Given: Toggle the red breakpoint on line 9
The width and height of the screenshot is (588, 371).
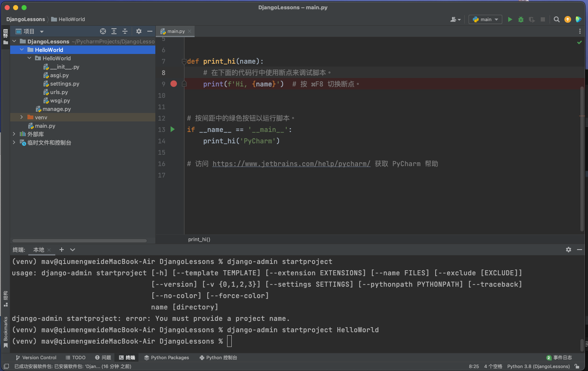Looking at the screenshot, I should click(x=173, y=84).
